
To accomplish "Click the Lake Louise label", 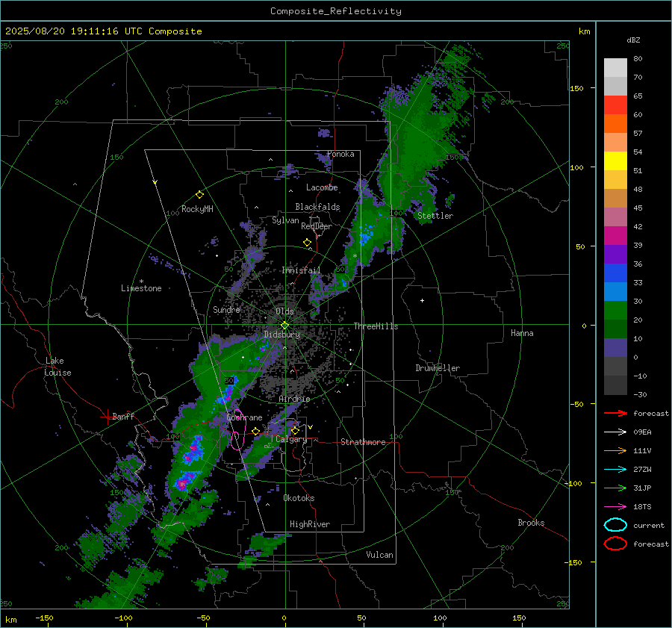I will (57, 367).
